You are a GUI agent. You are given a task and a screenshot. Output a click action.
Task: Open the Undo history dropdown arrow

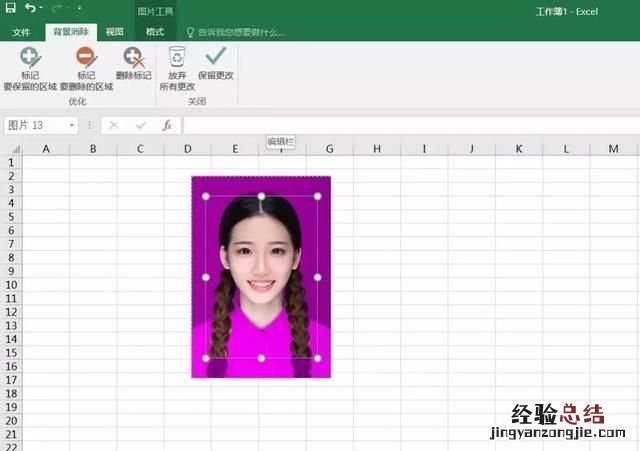[43, 9]
